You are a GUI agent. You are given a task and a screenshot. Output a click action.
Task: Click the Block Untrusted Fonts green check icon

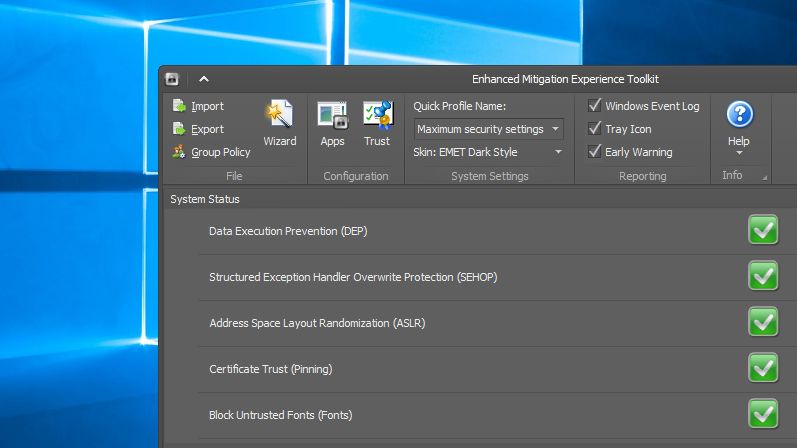(x=763, y=413)
